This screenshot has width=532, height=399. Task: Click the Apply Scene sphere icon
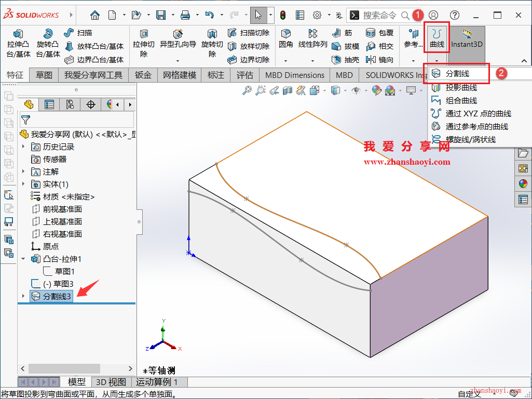coord(390,90)
